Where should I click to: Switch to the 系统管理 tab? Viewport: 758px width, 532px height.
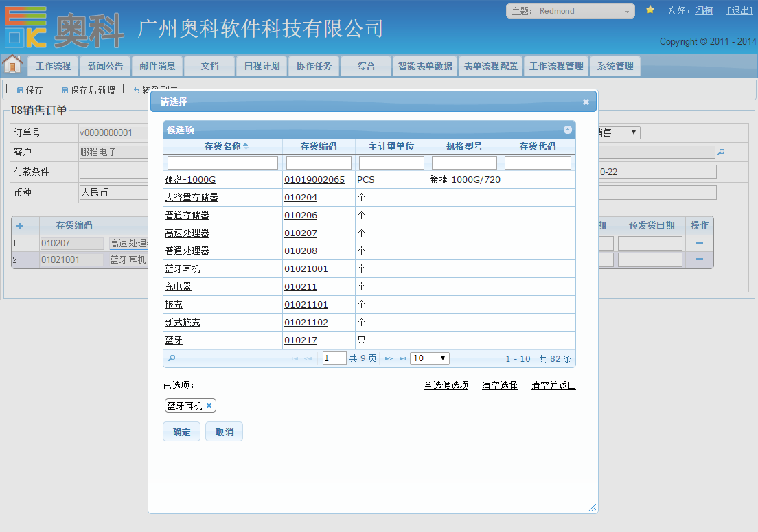pos(615,67)
